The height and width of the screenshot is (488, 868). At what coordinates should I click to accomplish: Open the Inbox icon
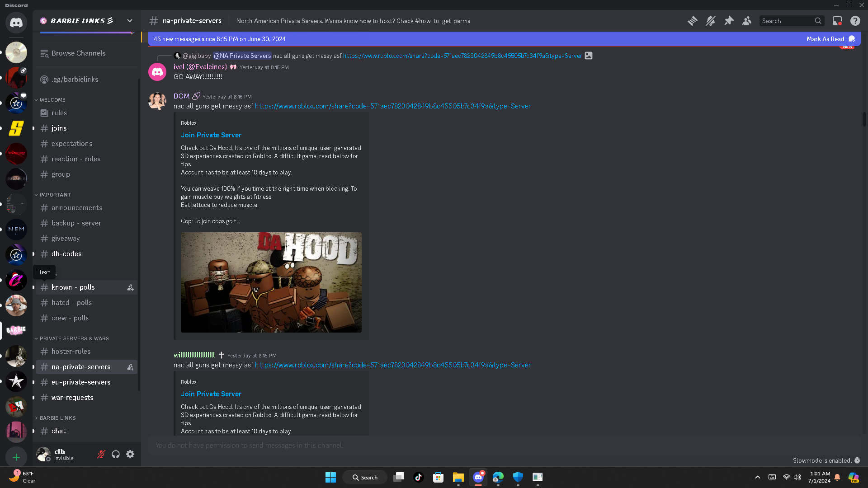pos(837,21)
